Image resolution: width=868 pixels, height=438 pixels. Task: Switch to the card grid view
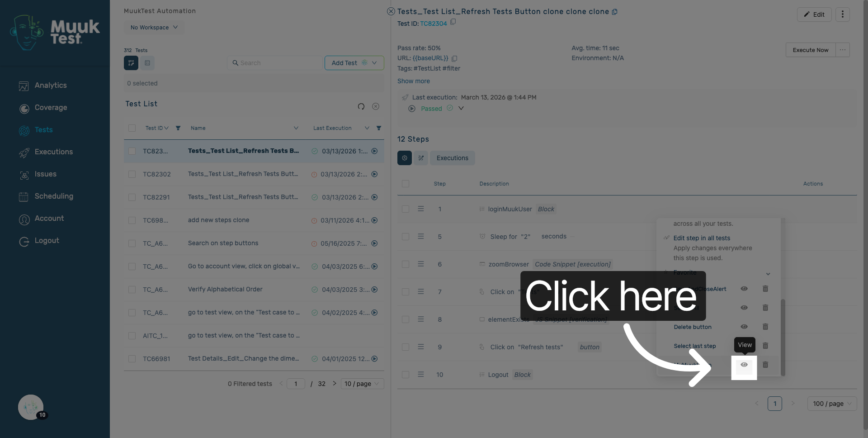point(147,63)
